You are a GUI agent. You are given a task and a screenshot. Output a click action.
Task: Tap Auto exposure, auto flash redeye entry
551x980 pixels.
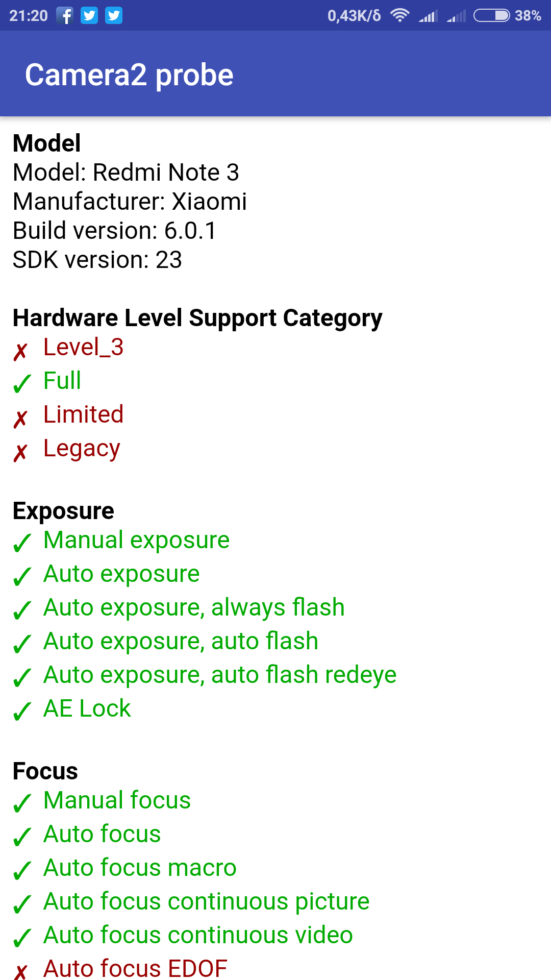220,675
